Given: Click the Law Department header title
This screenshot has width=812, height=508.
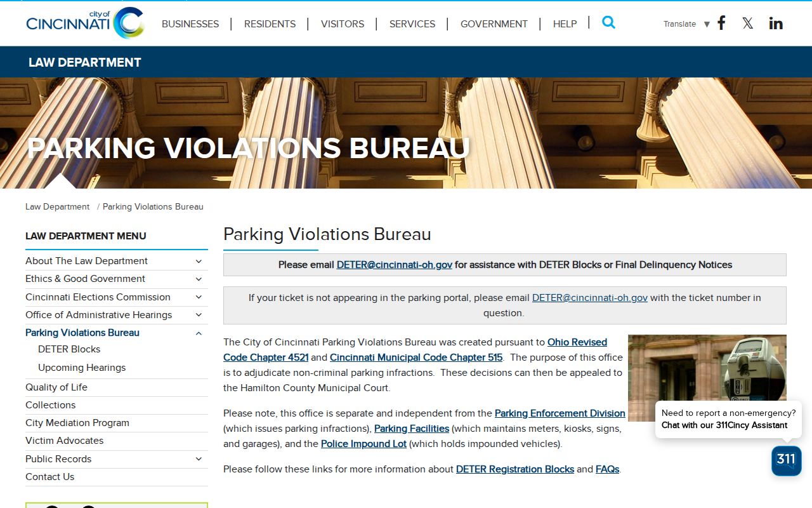Looking at the screenshot, I should click(85, 62).
